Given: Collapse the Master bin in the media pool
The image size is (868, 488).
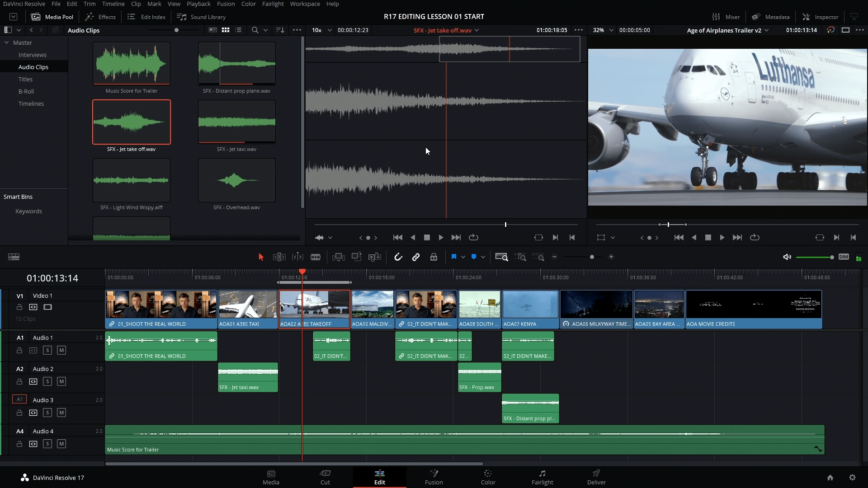Looking at the screenshot, I should 7,42.
